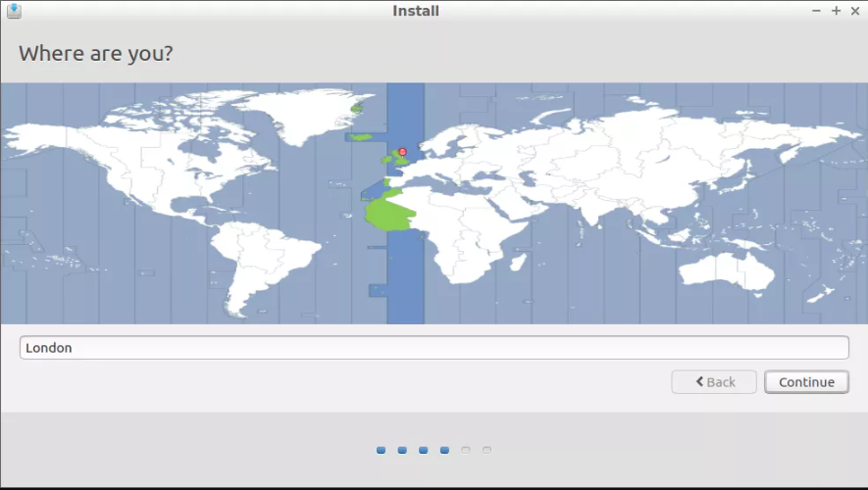Click the "Install" title text
Screen dimensions: 868x490
click(x=416, y=11)
